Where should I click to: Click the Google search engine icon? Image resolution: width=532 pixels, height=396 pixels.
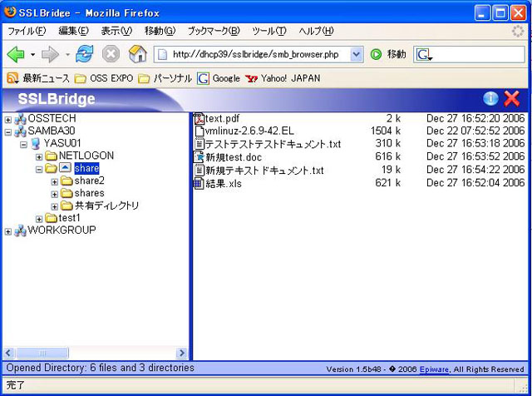point(423,54)
